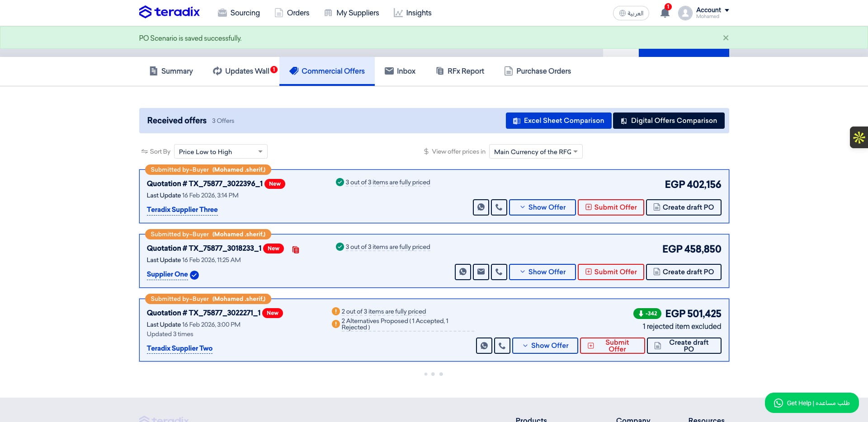The height and width of the screenshot is (422, 868).
Task: Call Teradix Supplier Three
Action: (499, 207)
